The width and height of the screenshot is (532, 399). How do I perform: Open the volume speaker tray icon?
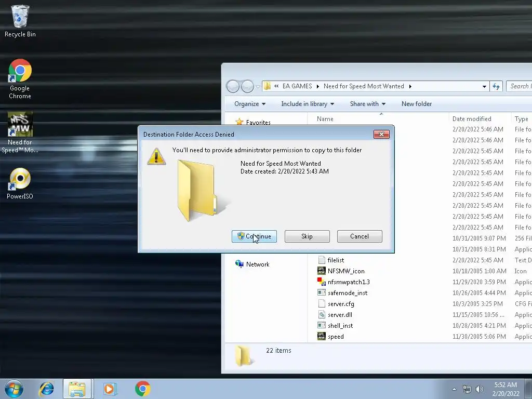point(480,390)
